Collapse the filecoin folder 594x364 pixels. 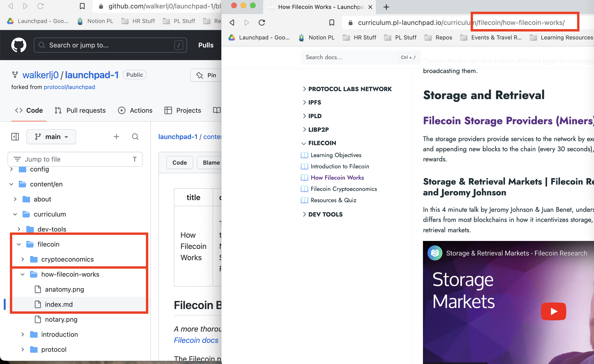(x=19, y=244)
